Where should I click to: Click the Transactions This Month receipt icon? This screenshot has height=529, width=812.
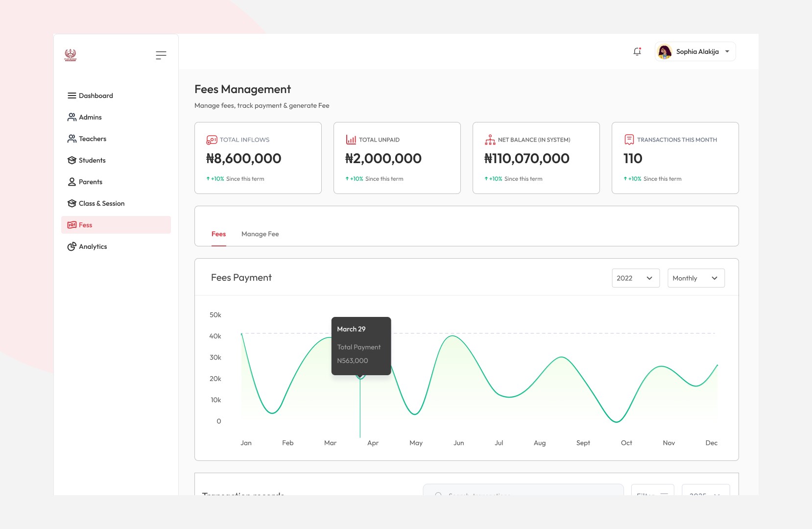point(629,140)
